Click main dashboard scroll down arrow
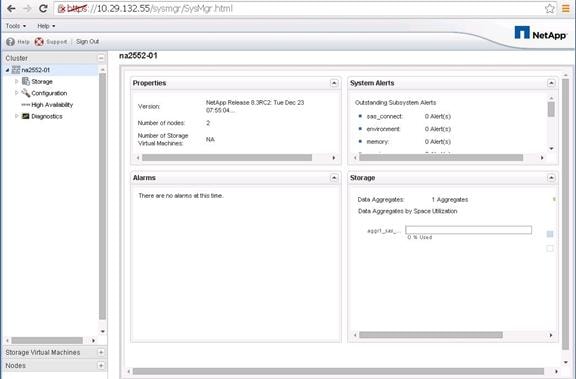The height and width of the screenshot is (379, 576). tap(566, 362)
